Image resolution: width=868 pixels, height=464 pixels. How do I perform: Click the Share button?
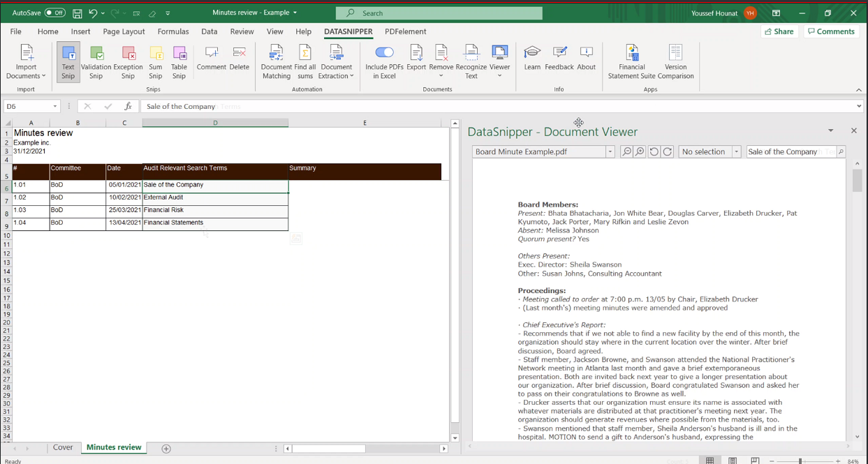[779, 31]
